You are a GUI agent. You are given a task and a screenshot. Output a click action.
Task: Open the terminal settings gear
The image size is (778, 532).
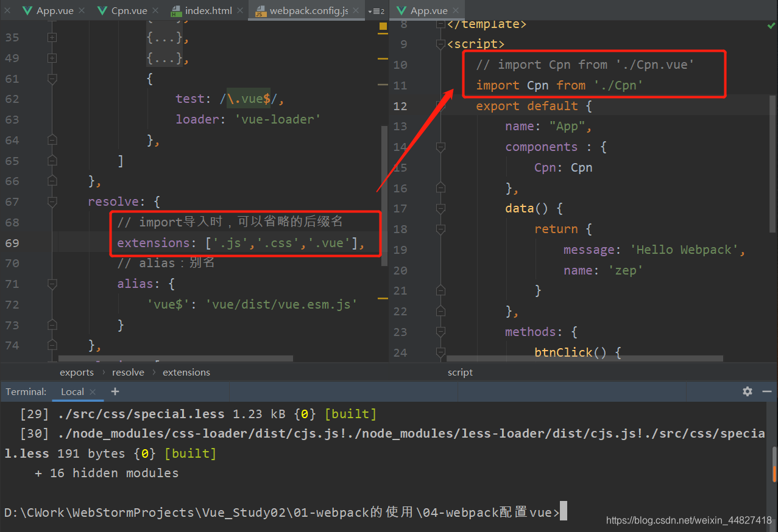coord(748,391)
